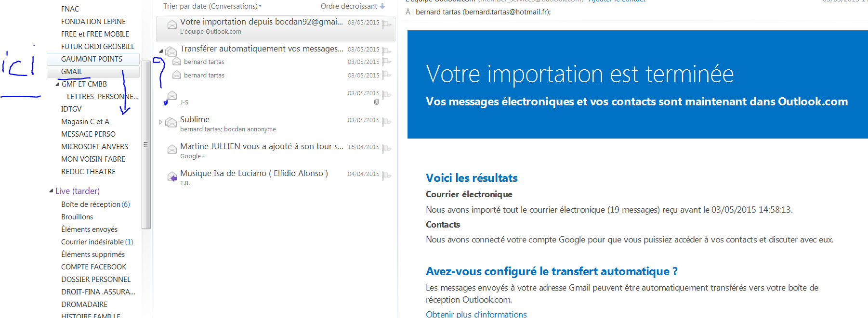Viewport: 868px width, 318px height.
Task: Select the DOSSIER PERSONNEL folder
Action: pyautogui.click(x=96, y=280)
